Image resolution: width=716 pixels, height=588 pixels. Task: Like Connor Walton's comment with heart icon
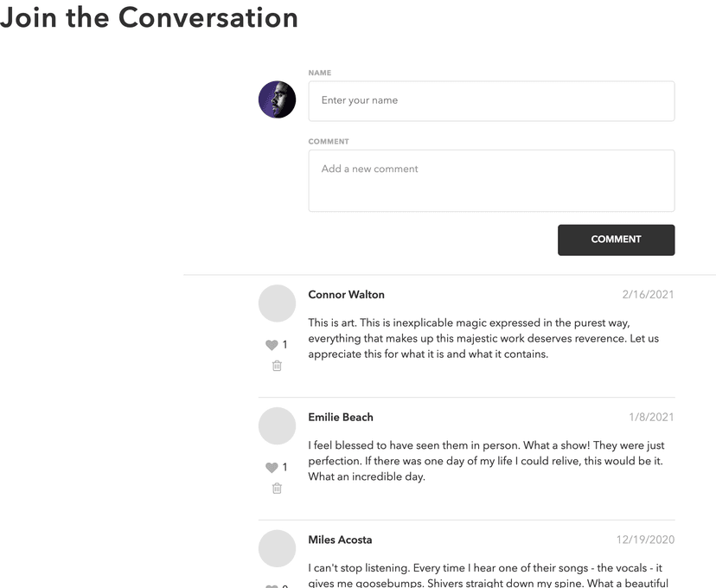(272, 345)
